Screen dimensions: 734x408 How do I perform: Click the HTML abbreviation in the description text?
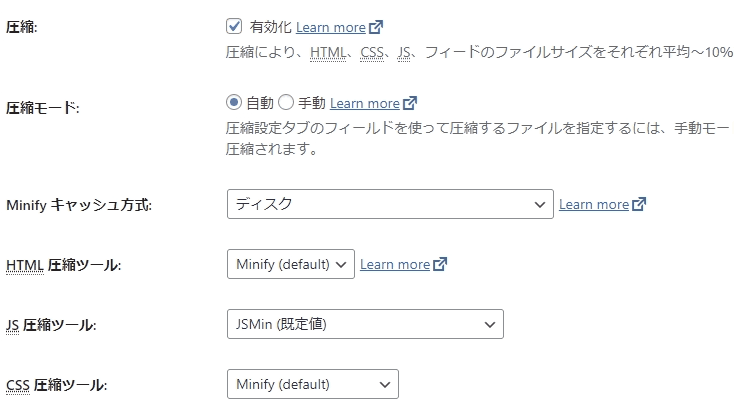(328, 53)
